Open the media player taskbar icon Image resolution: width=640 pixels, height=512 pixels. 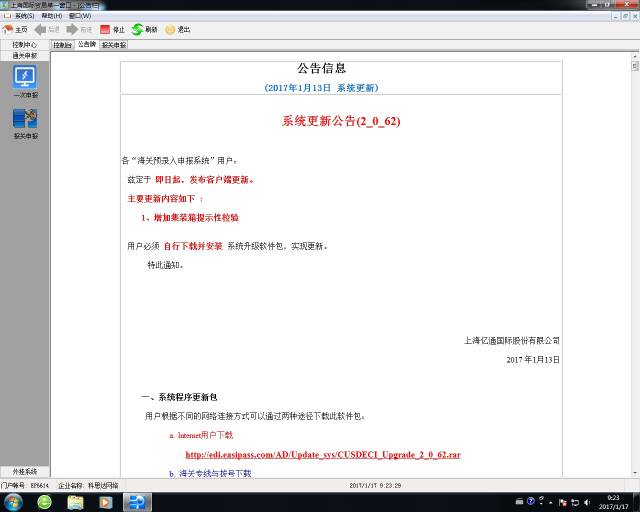coord(105,502)
